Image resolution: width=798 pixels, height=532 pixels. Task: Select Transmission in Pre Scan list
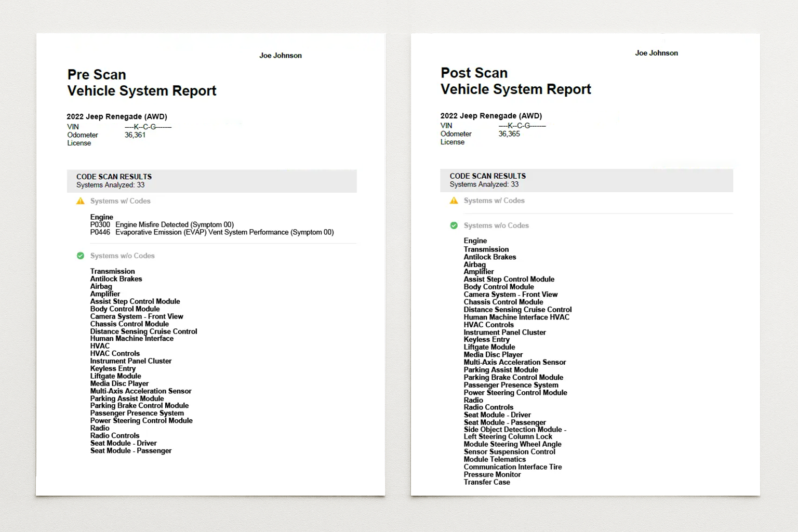point(112,271)
